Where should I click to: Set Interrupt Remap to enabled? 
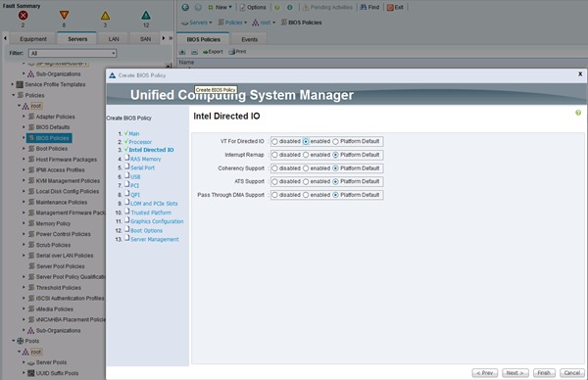306,155
